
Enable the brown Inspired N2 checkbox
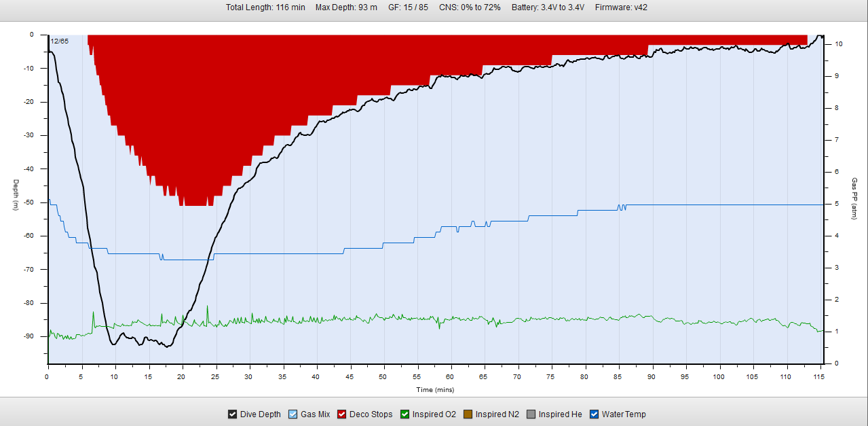[468, 414]
